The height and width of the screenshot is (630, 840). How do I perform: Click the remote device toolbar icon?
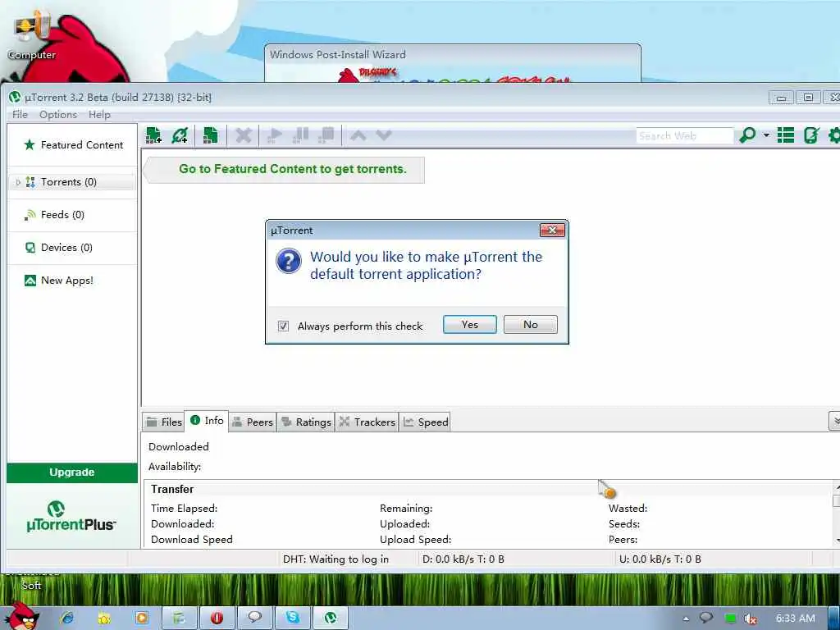(x=811, y=135)
